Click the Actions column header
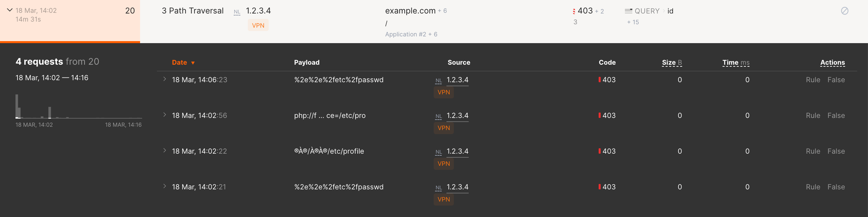 (x=832, y=63)
